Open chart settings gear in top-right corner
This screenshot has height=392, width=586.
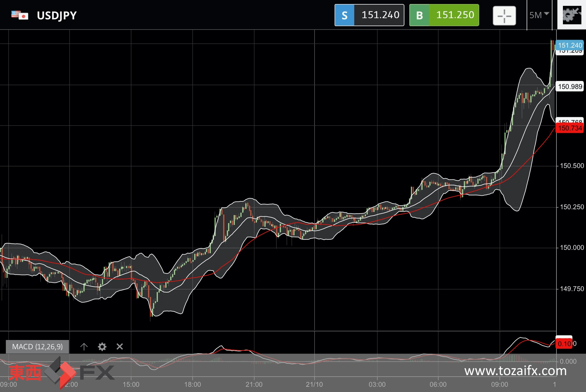[x=571, y=15]
